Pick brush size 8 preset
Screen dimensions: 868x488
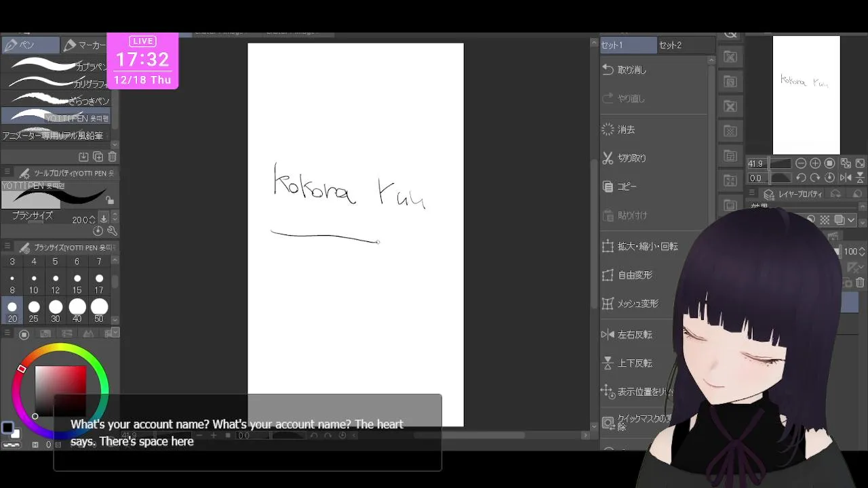click(x=12, y=283)
